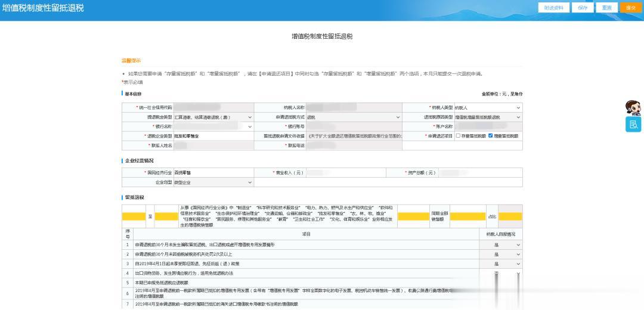Click the 国民经济行业 field showing 百货零售
This screenshot has height=310, width=644.
[213, 173]
